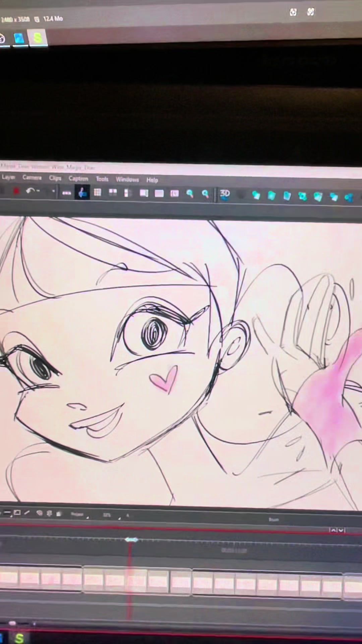Click the second magnifier zoom icon
This screenshot has height=644, width=362.
(x=205, y=194)
